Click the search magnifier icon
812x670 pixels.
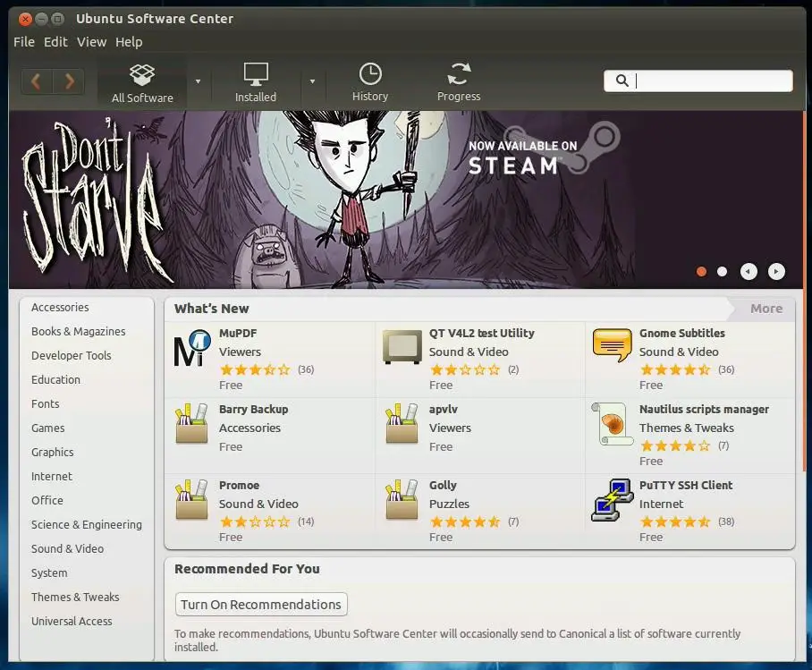[x=622, y=81]
